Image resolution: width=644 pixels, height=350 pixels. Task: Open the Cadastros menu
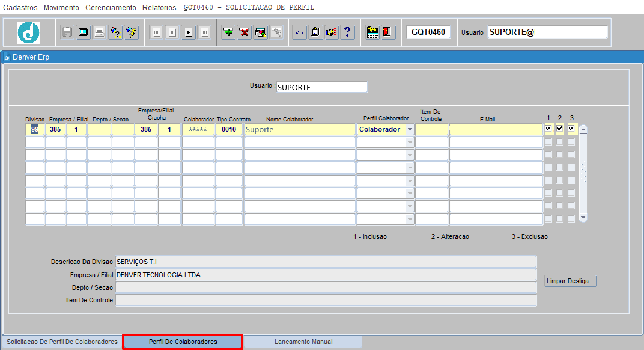20,8
